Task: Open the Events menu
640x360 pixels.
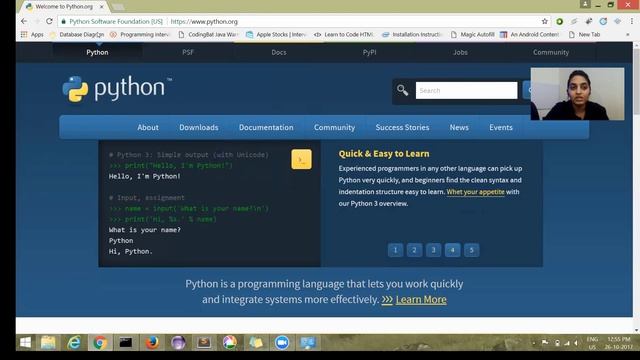Action: 501,127
